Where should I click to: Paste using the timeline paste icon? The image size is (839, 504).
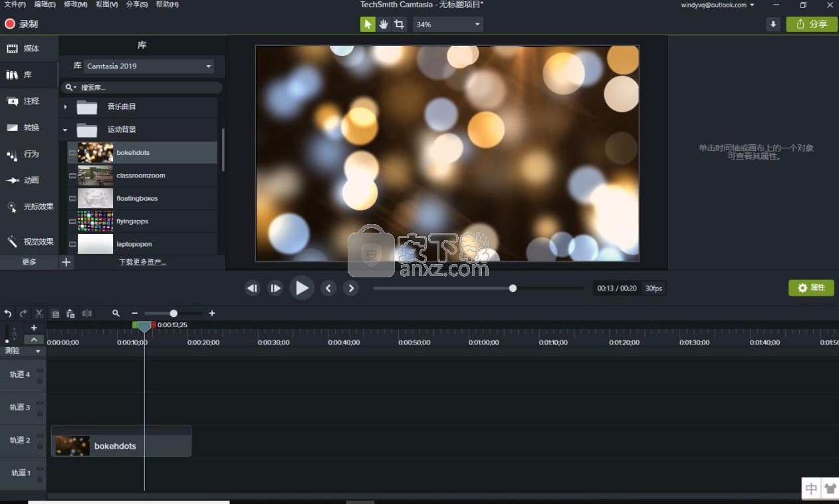70,313
